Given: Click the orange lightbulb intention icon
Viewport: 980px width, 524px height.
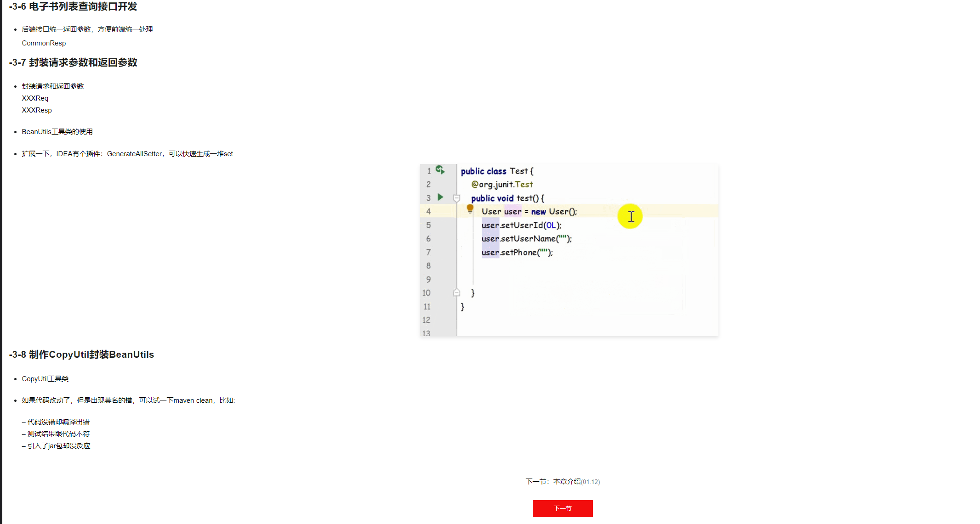Looking at the screenshot, I should (470, 209).
